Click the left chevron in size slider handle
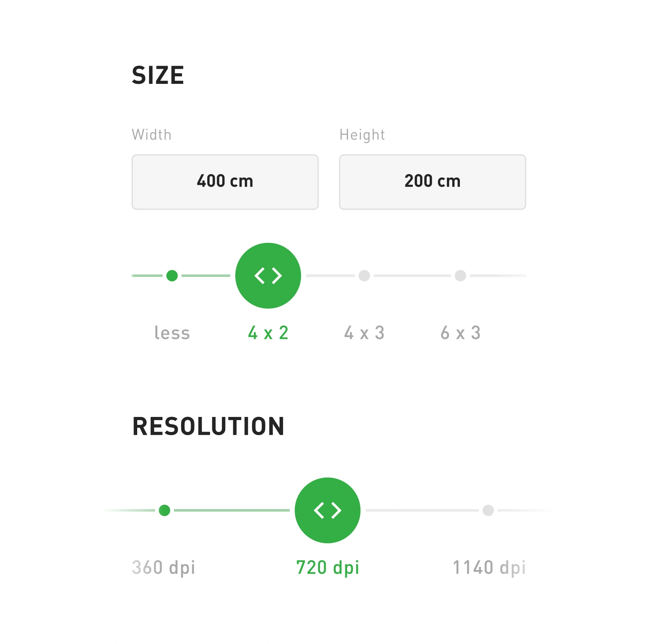The height and width of the screenshot is (644, 658). pos(259,276)
